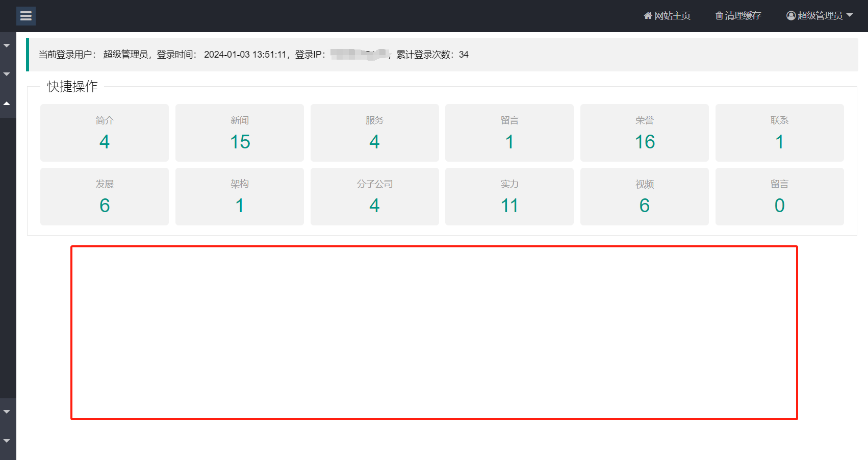Select the 发展 card showing 6
Screen dimensions: 868x460
[x=105, y=196]
